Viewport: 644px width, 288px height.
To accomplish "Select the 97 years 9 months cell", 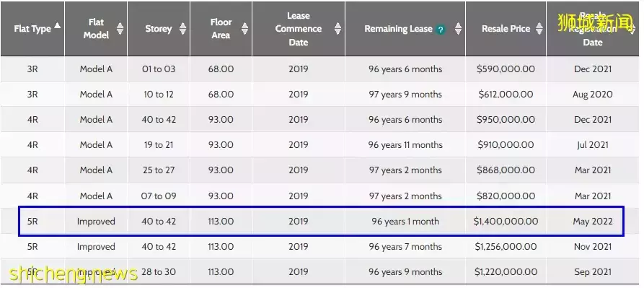I will [x=405, y=94].
